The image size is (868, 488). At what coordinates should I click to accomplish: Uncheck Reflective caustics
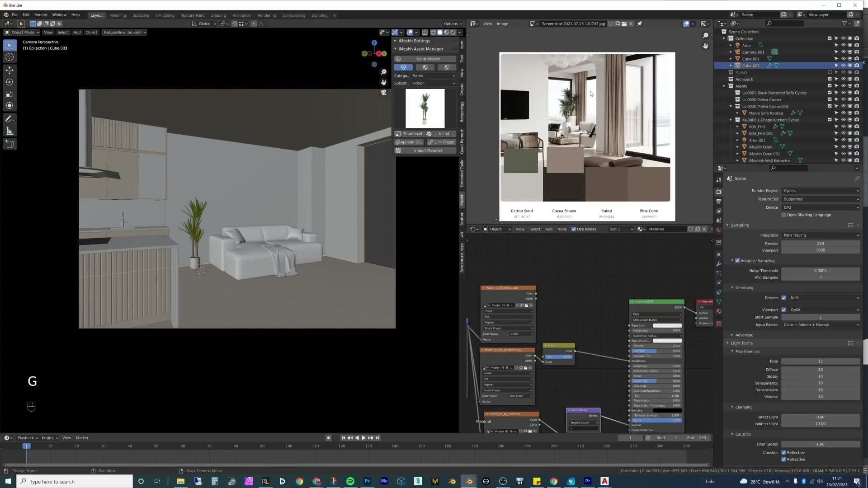point(784,453)
